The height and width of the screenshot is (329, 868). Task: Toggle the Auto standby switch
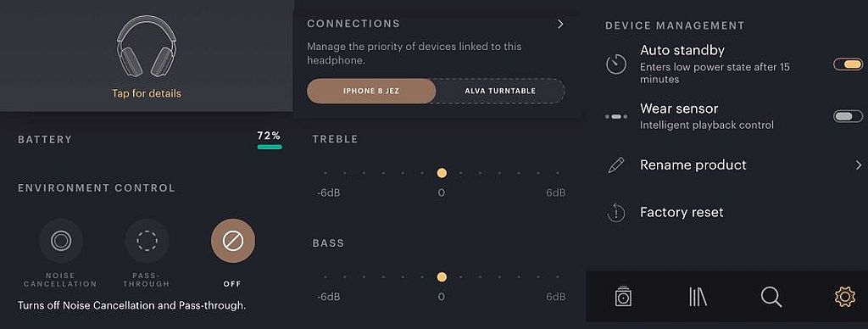848,64
